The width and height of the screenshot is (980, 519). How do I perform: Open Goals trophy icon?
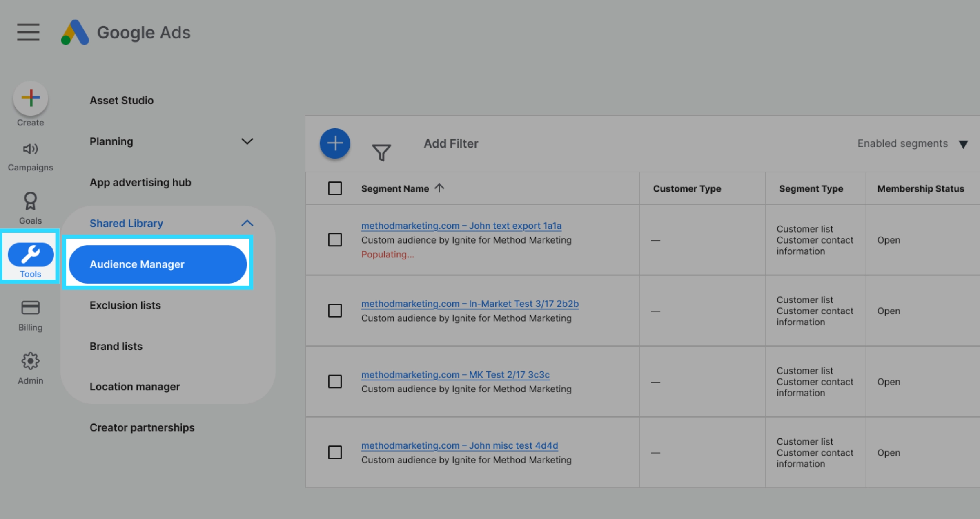pyautogui.click(x=31, y=201)
